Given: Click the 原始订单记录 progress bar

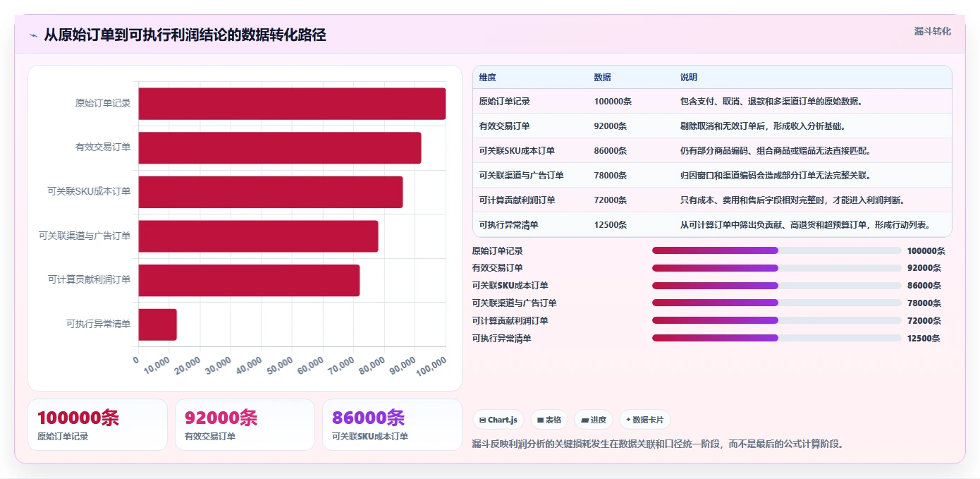Looking at the screenshot, I should pyautogui.click(x=777, y=250).
